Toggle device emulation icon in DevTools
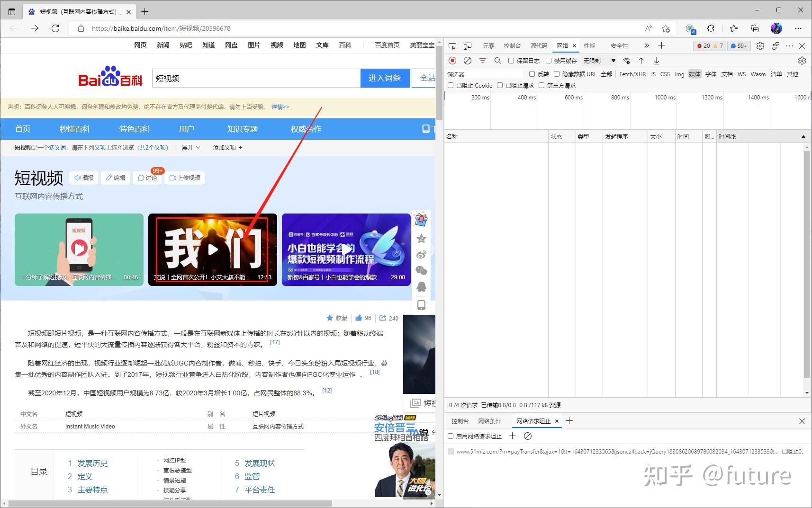The width and height of the screenshot is (812, 508). click(468, 46)
